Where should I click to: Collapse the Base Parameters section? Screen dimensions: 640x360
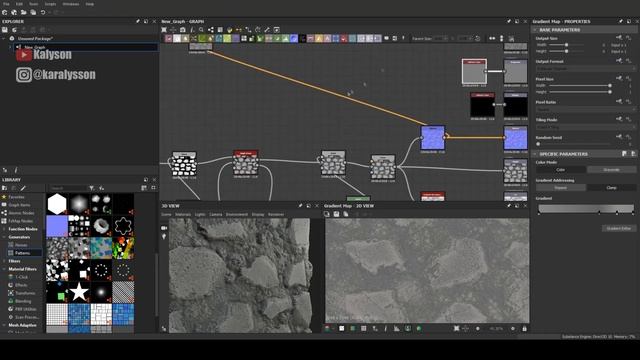coord(535,30)
